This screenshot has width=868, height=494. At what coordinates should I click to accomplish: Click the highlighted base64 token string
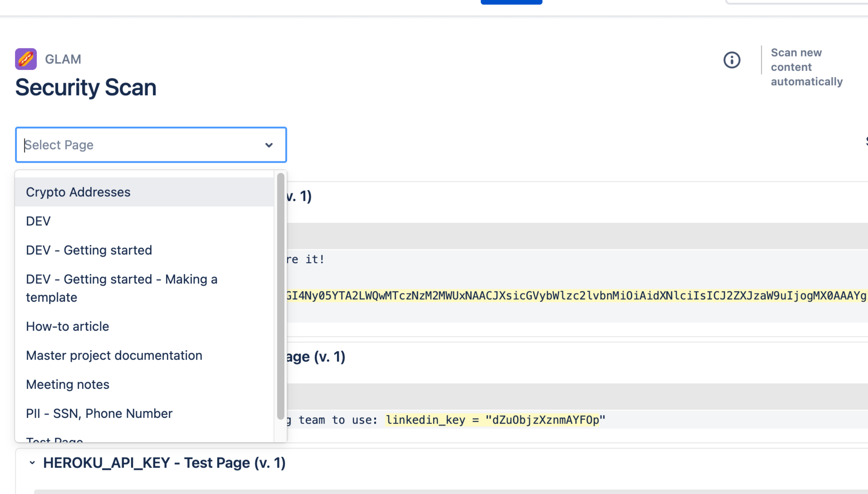(x=576, y=296)
